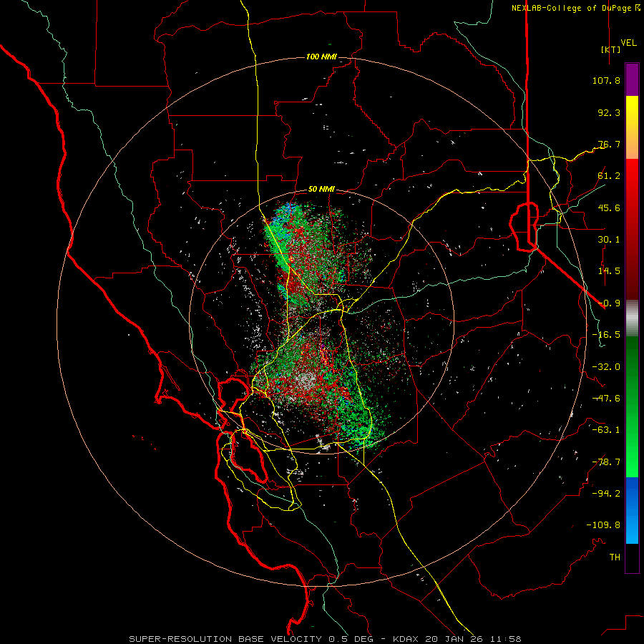Click the 30.1 velocity scale label
This screenshot has height=644, width=644.
[x=609, y=240]
